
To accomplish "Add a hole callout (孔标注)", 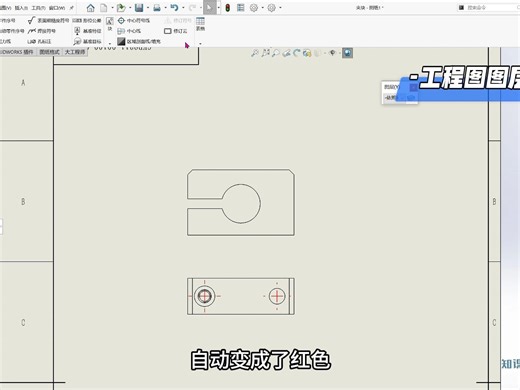I will click(x=39, y=41).
